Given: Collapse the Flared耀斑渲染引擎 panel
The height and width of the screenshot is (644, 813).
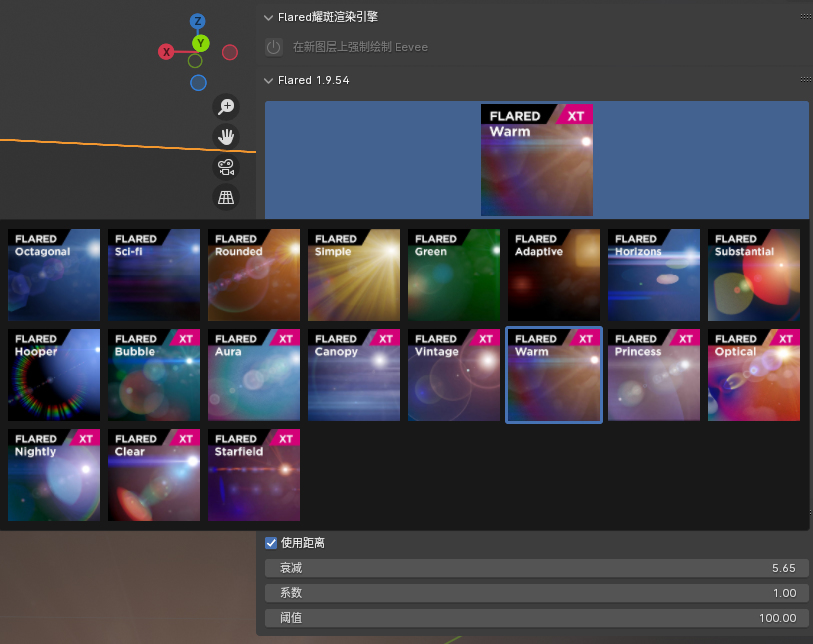Looking at the screenshot, I should pyautogui.click(x=268, y=18).
